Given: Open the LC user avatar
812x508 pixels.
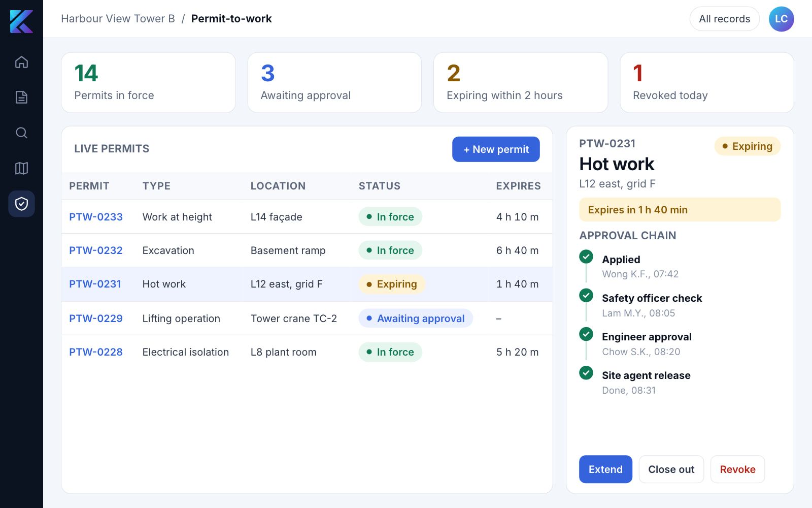Looking at the screenshot, I should (781, 19).
